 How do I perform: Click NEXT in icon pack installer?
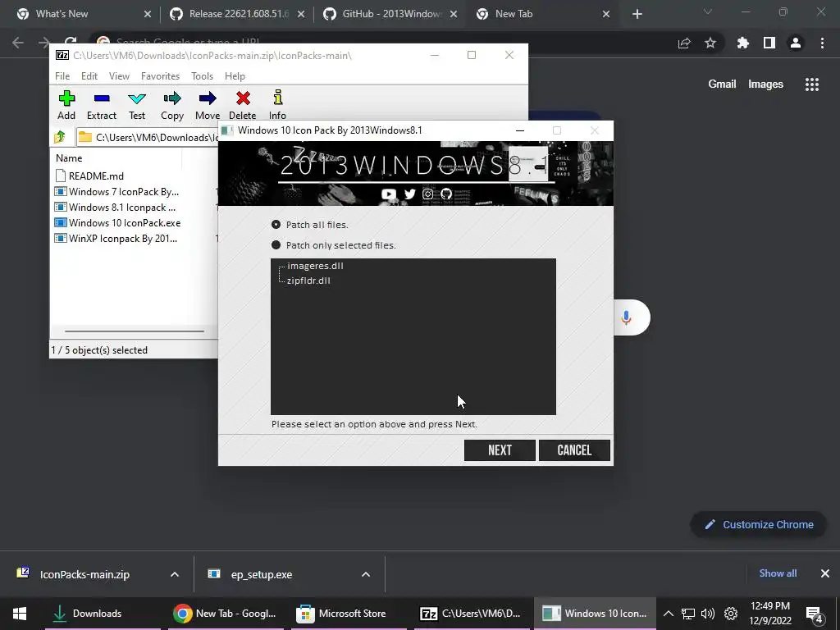click(500, 450)
